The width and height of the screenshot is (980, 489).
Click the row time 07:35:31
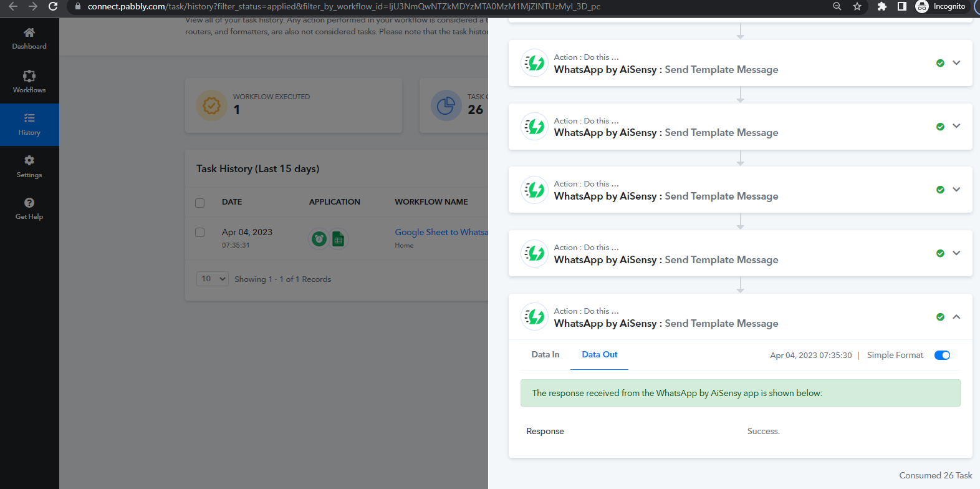236,245
